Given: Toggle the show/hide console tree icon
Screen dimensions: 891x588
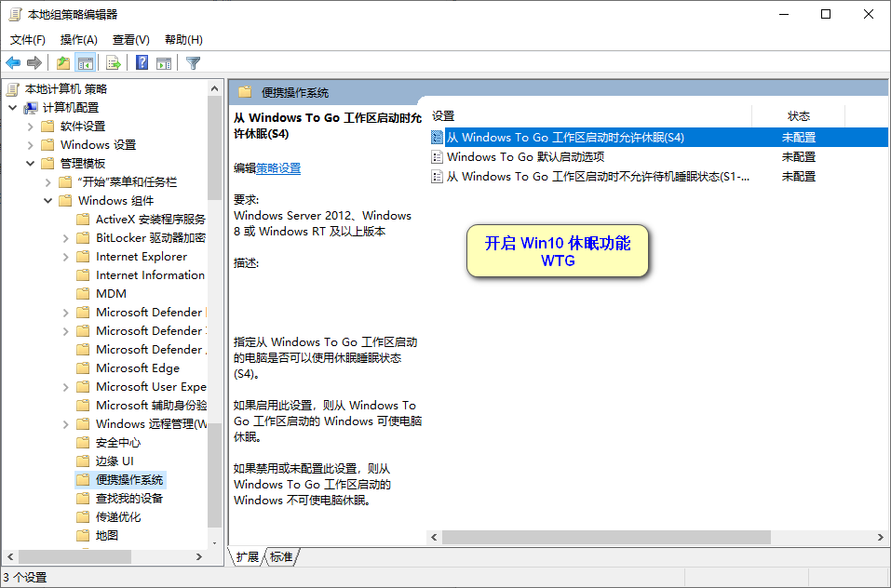Looking at the screenshot, I should click(x=86, y=63).
